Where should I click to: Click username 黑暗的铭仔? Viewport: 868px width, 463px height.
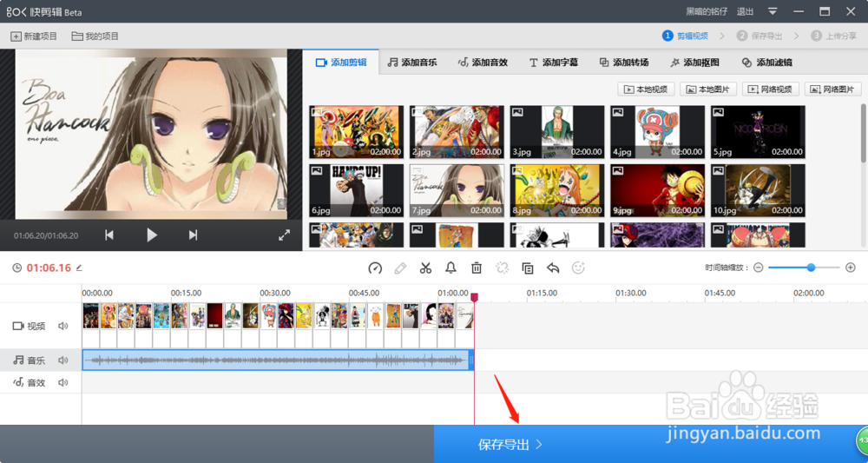point(707,11)
